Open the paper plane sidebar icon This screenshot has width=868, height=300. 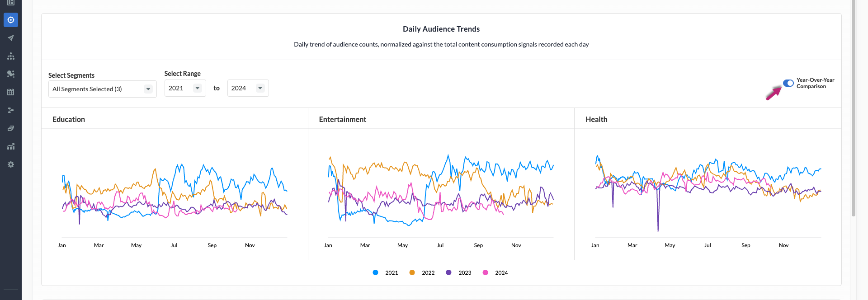pos(11,38)
